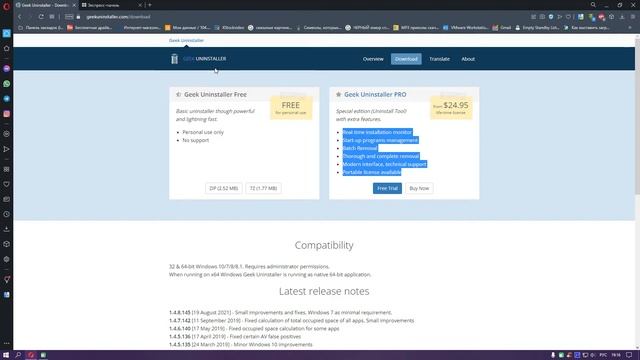640x360 pixels.
Task: Open the Download page
Action: point(406,59)
